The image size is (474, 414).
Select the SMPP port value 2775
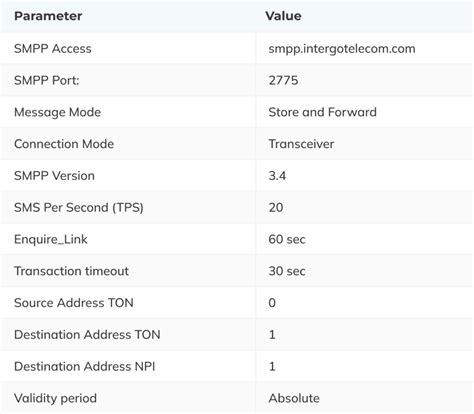[x=283, y=80]
